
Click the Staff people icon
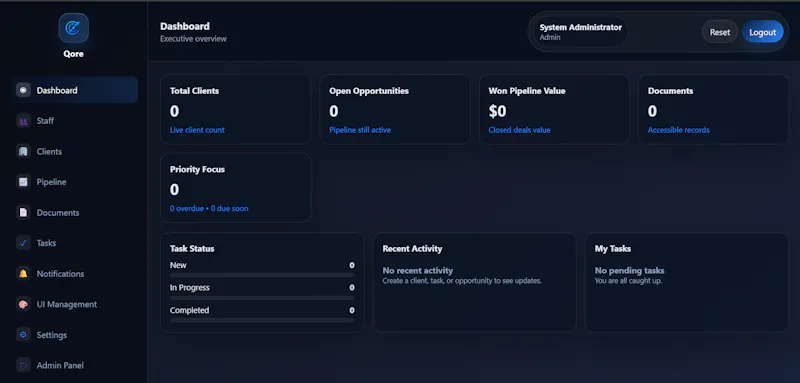pos(23,121)
